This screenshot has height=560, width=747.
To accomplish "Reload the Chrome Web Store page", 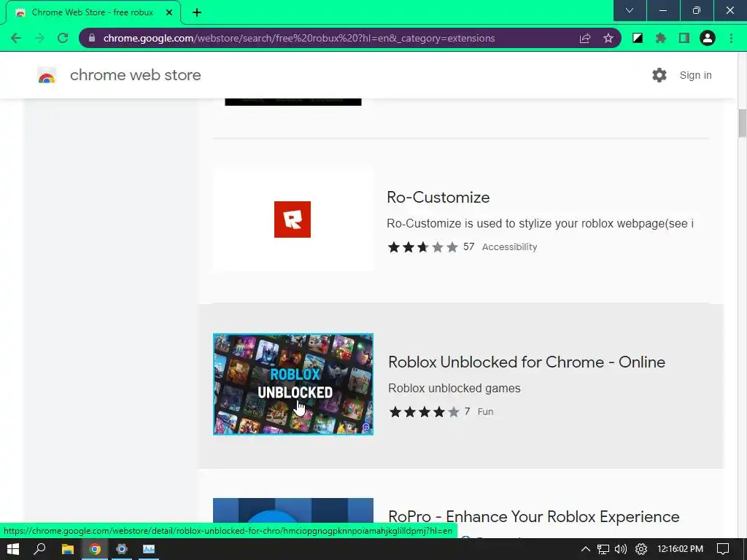I will click(63, 38).
